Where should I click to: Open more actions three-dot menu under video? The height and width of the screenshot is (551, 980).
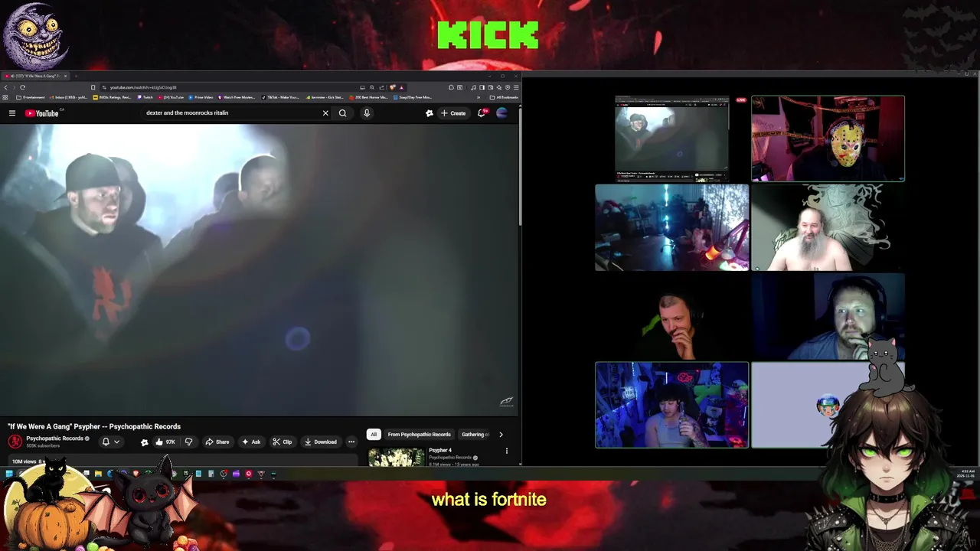[351, 442]
